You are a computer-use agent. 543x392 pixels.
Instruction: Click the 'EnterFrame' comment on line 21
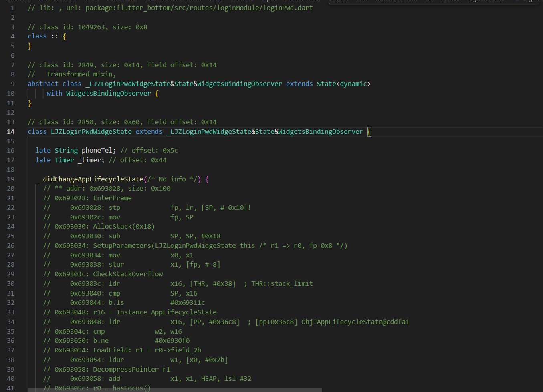tap(112, 198)
